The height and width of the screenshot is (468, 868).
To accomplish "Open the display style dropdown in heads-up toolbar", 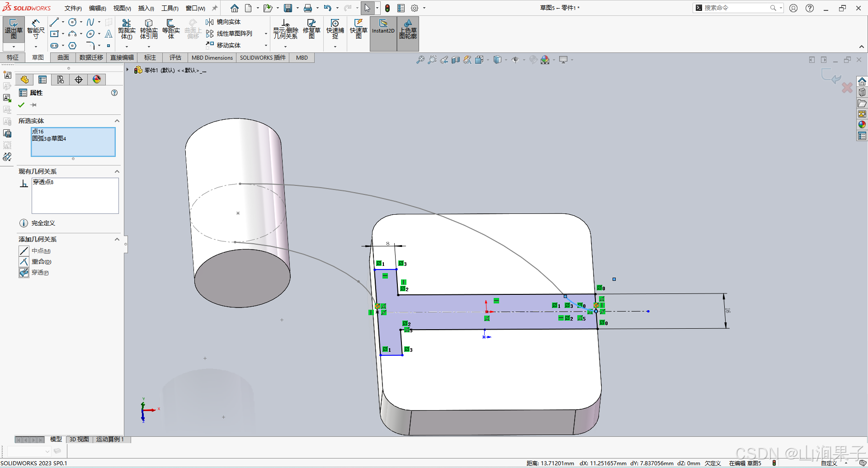I will (x=505, y=59).
